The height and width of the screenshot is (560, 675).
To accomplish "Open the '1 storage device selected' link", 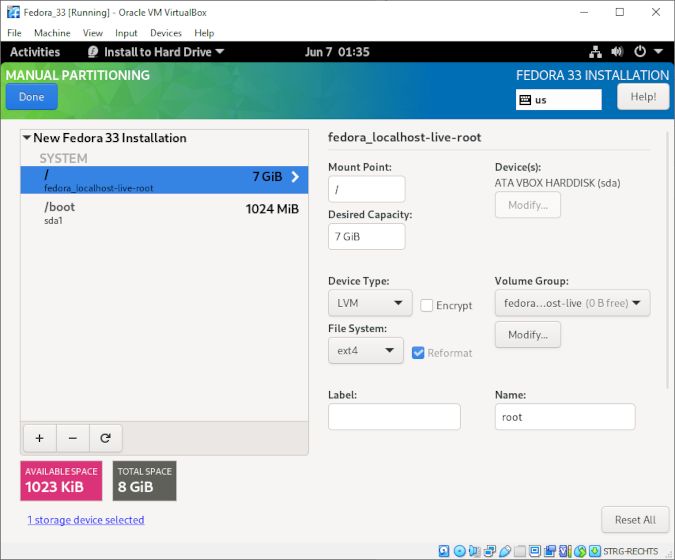I will click(x=86, y=520).
